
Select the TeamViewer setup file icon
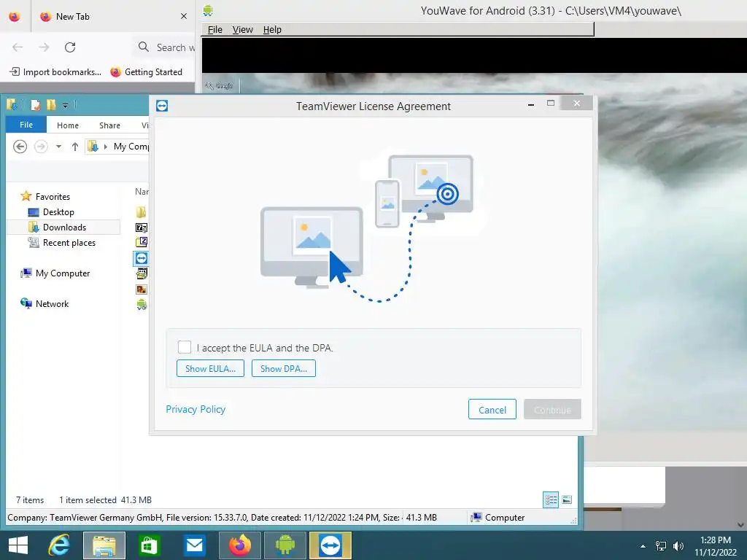pos(141,258)
